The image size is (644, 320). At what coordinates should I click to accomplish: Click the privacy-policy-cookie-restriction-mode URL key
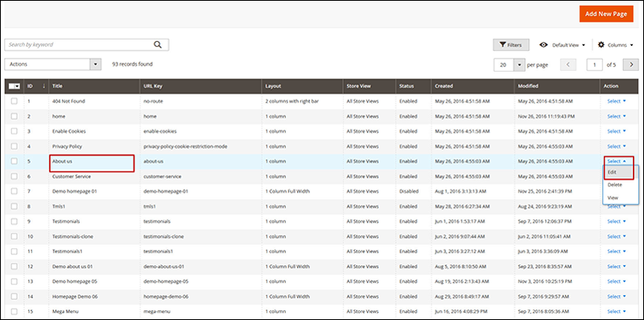point(185,147)
